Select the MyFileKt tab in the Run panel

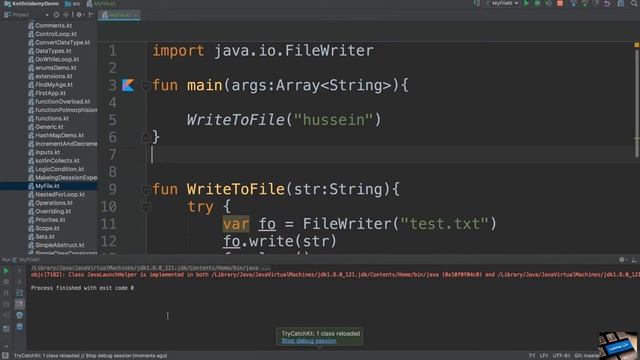click(26, 260)
